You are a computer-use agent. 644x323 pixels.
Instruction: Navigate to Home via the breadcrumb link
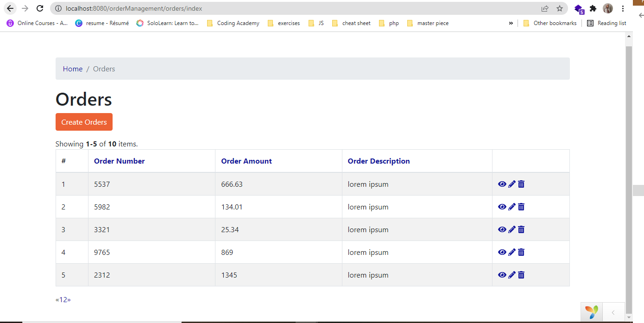72,69
